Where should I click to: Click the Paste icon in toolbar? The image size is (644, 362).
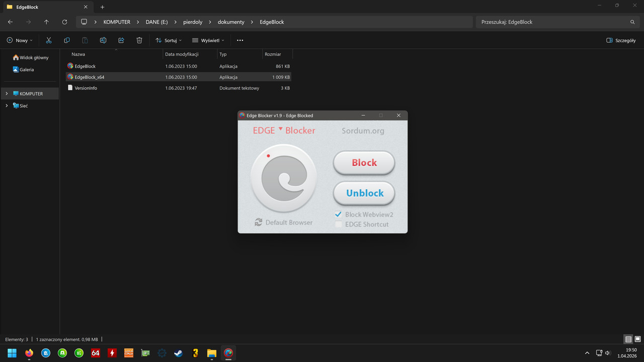85,40
